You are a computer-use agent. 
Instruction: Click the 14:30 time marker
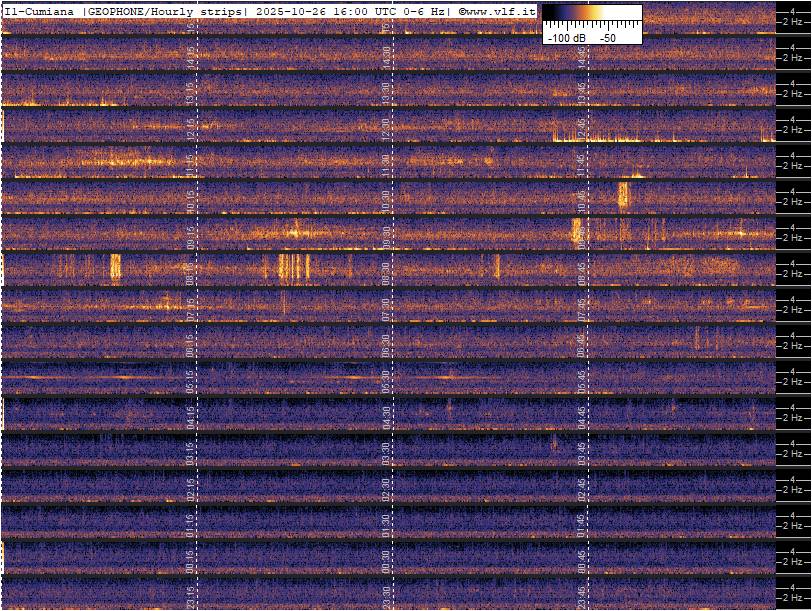386,54
